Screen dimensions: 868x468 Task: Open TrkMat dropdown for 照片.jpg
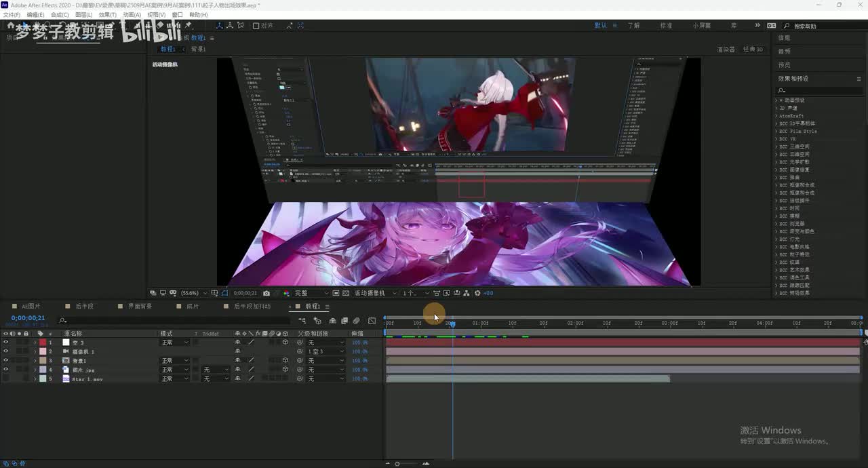pos(216,370)
